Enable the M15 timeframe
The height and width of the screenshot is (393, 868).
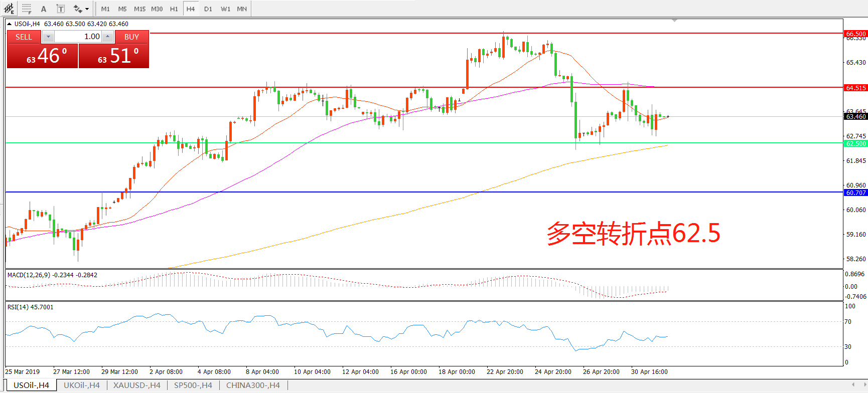(x=139, y=9)
